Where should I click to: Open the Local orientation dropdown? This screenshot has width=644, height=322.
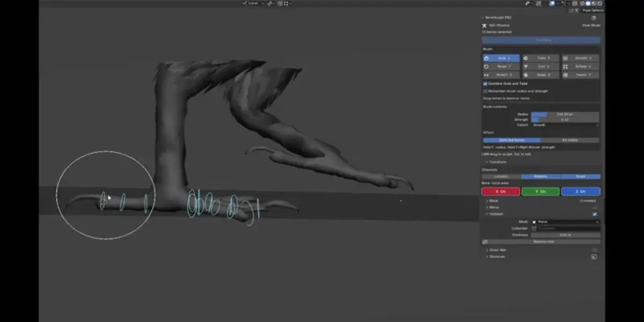coord(253,3)
